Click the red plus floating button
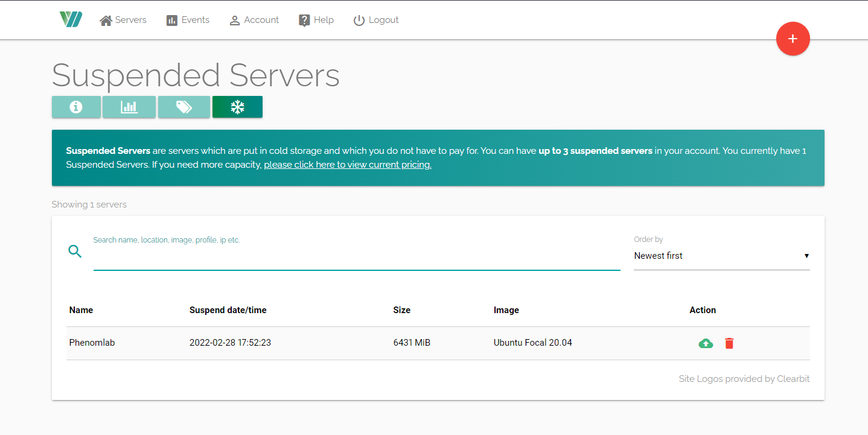Screen dimensions: 868x435 pos(793,39)
